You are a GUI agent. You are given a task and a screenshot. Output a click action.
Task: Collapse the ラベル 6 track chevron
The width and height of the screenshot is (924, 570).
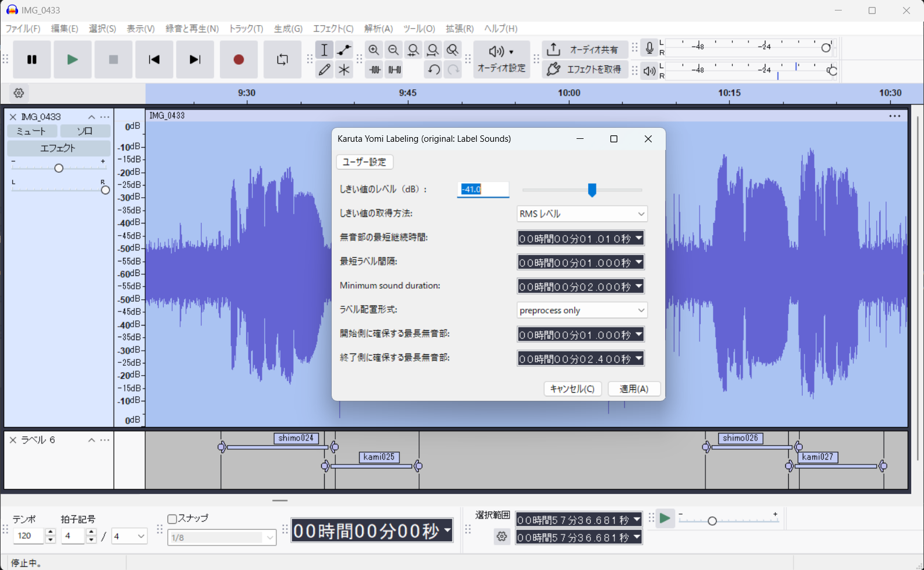[92, 440]
